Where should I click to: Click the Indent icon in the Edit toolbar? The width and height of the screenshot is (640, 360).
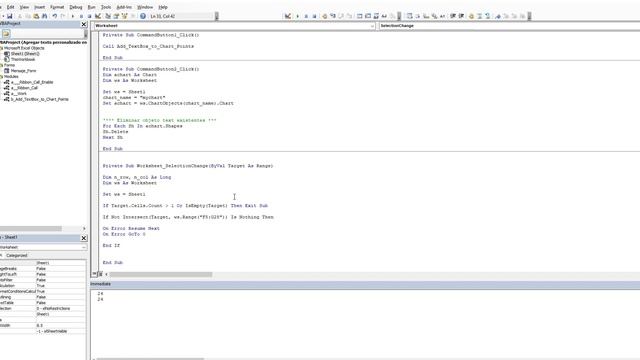click(453, 16)
